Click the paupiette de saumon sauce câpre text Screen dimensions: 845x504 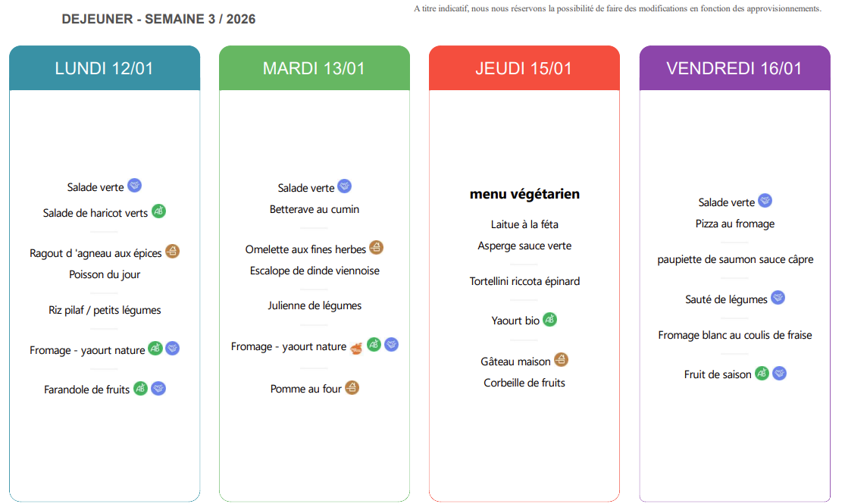(735, 259)
